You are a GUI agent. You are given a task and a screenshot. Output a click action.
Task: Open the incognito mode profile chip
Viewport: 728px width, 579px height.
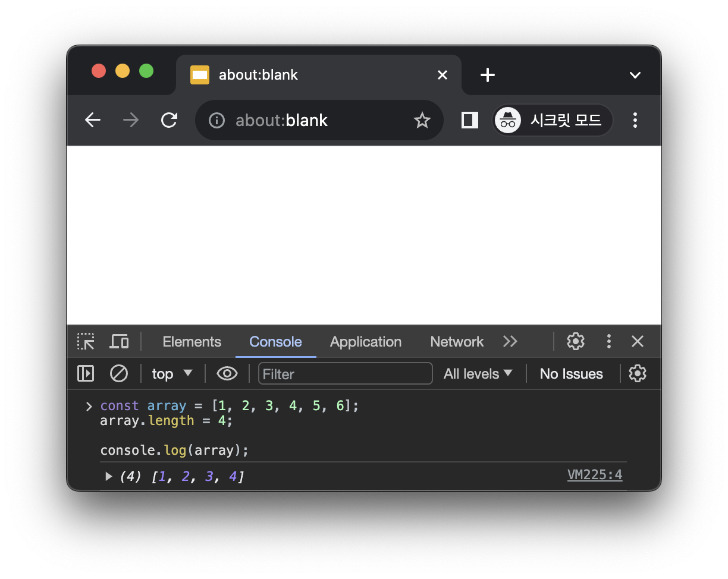553,121
